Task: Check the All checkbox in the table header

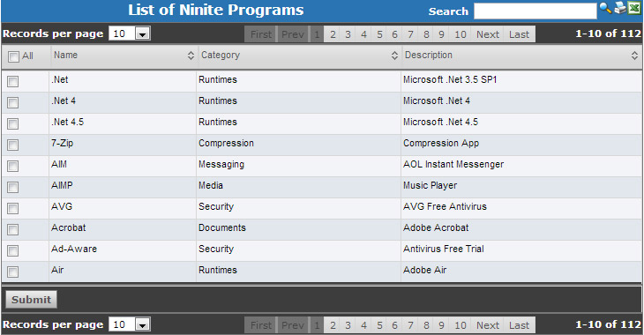Action: [x=13, y=56]
